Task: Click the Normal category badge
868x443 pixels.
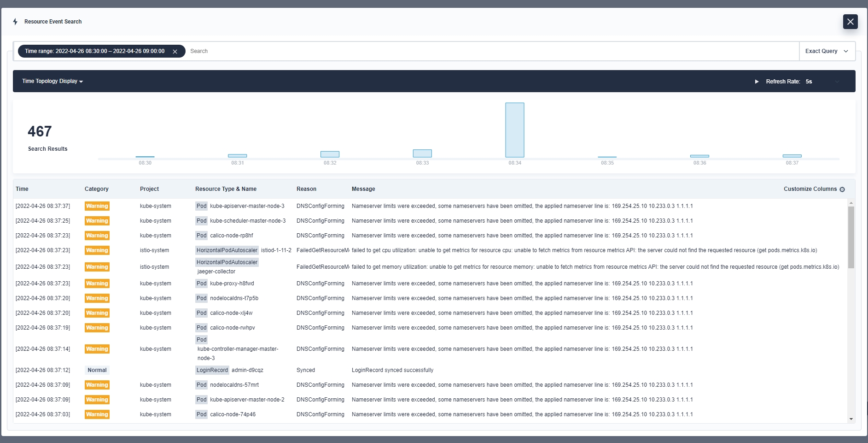Action: pyautogui.click(x=97, y=370)
